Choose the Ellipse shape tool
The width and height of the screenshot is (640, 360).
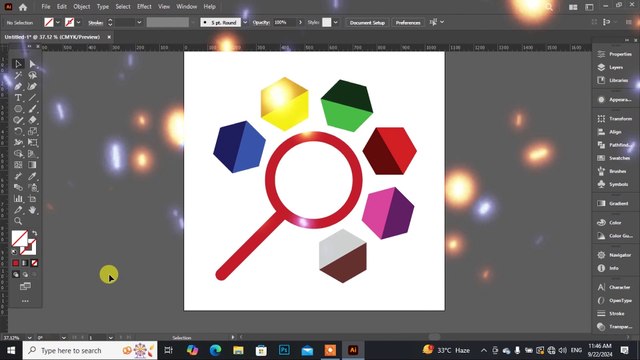(x=18, y=109)
